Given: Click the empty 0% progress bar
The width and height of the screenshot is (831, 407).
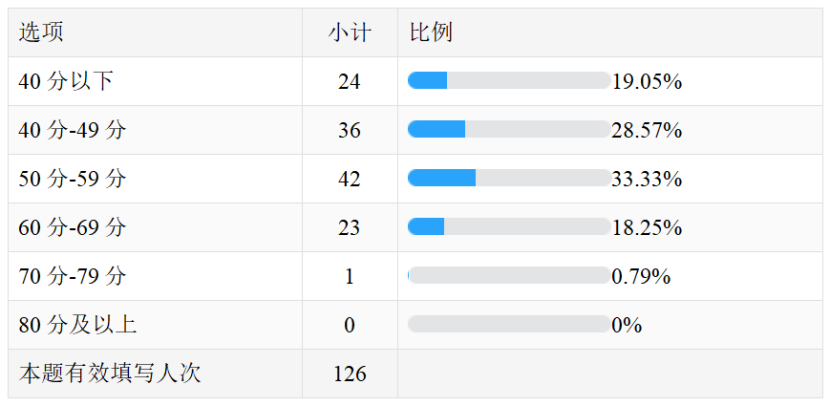Looking at the screenshot, I should click(509, 324).
